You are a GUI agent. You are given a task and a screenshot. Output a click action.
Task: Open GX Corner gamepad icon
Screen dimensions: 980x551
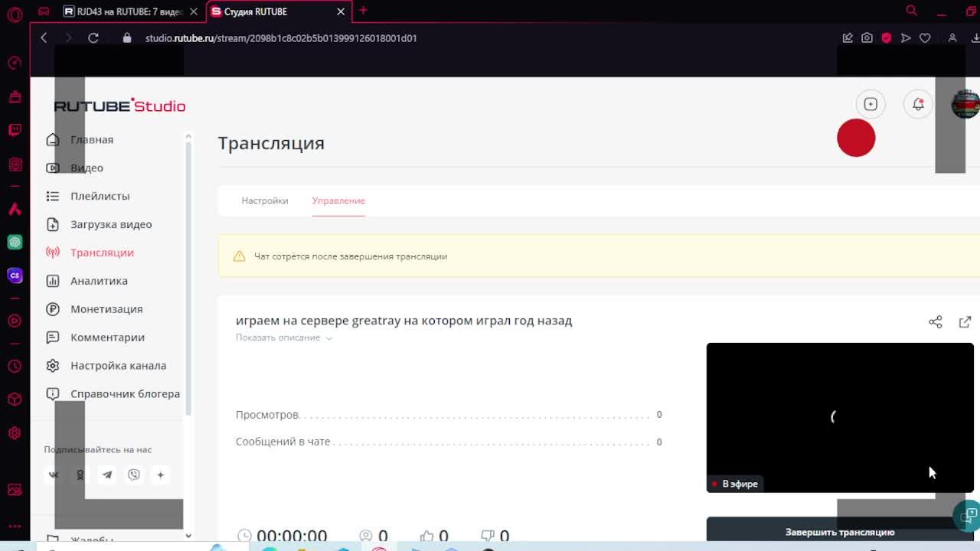pos(44,11)
